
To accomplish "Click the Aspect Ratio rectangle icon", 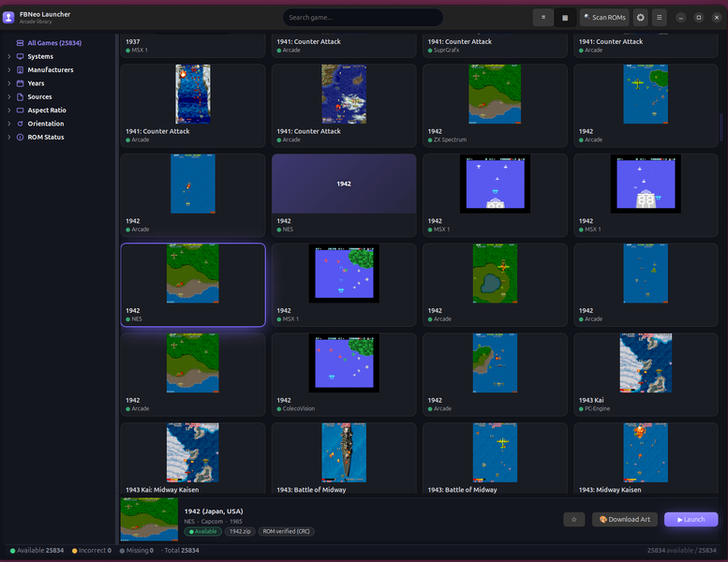I will tap(20, 111).
